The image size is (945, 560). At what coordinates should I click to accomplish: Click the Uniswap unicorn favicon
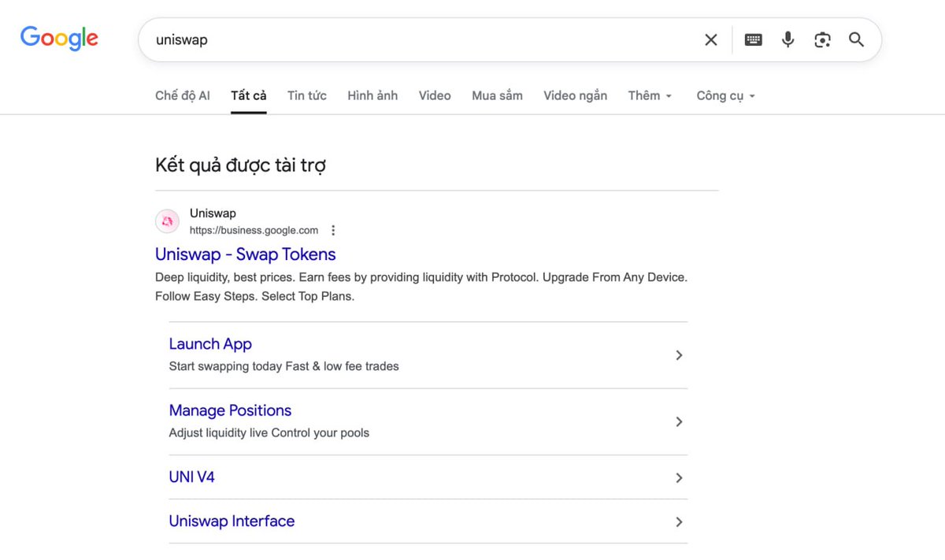click(x=167, y=222)
